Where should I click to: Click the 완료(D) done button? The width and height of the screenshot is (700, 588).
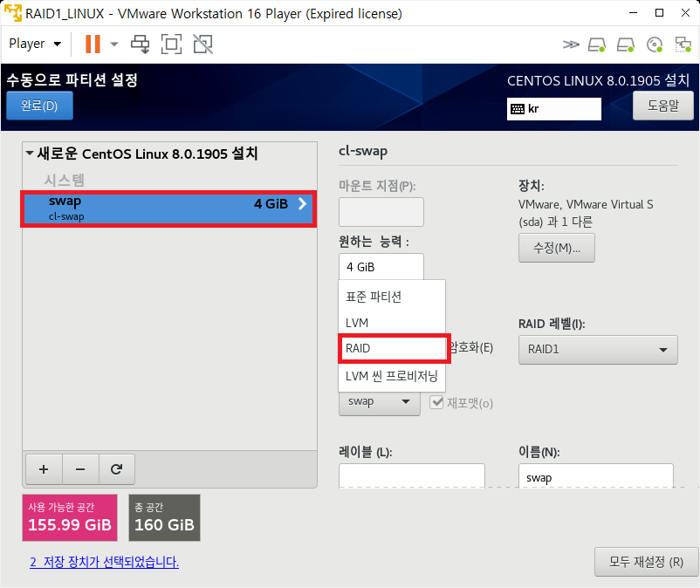[40, 106]
